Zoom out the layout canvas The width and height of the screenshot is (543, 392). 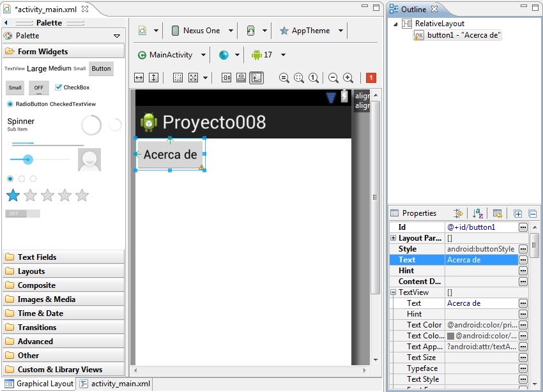pyautogui.click(x=333, y=78)
